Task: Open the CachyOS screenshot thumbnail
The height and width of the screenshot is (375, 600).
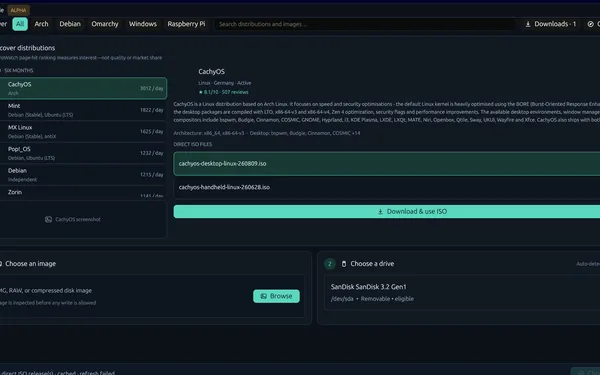Action: pos(83,219)
